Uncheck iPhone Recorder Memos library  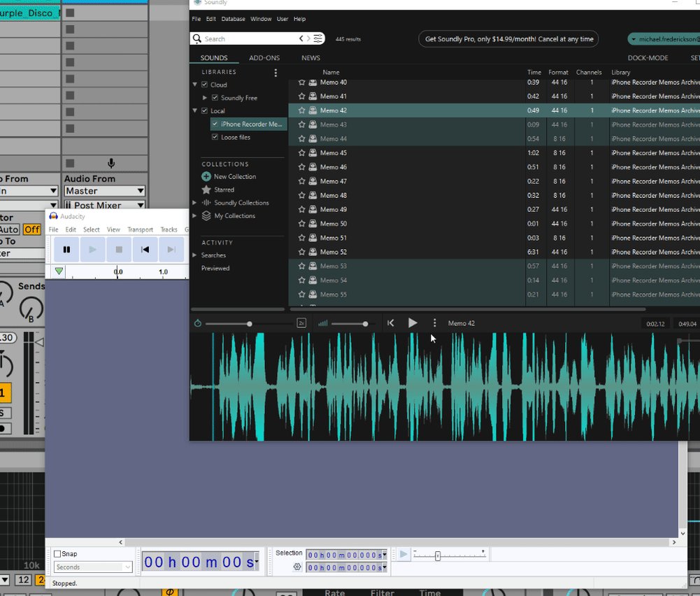(x=215, y=124)
